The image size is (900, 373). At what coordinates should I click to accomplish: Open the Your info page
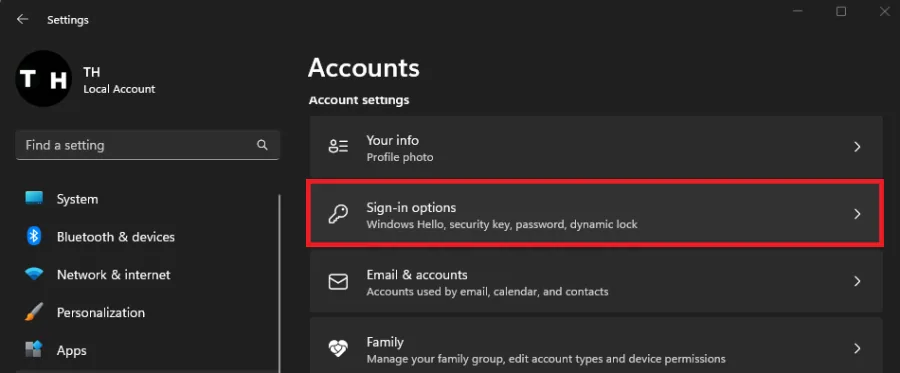tap(596, 147)
